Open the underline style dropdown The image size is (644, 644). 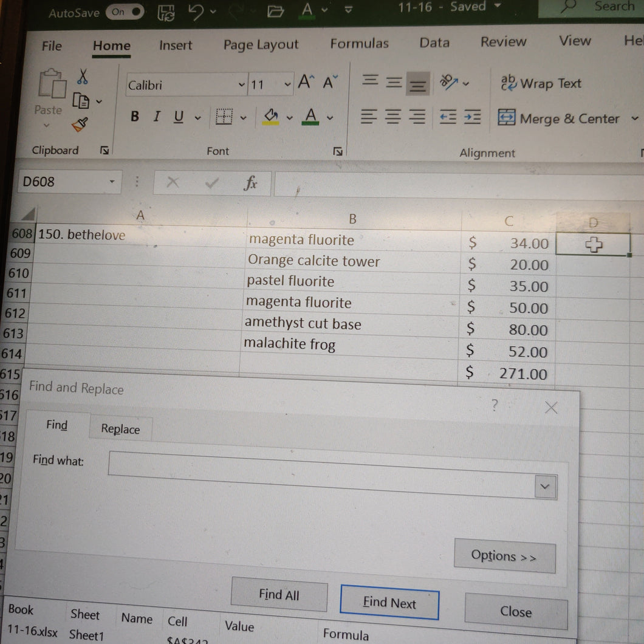click(x=198, y=118)
